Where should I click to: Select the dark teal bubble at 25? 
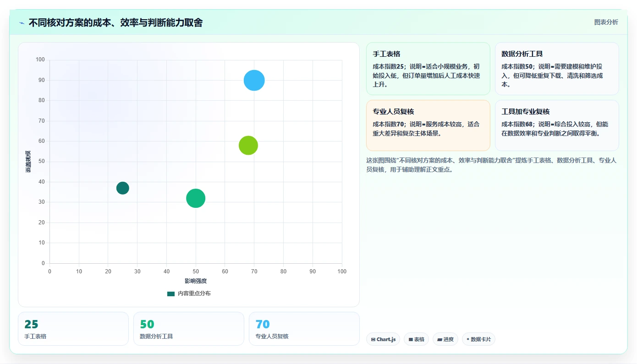point(122,188)
